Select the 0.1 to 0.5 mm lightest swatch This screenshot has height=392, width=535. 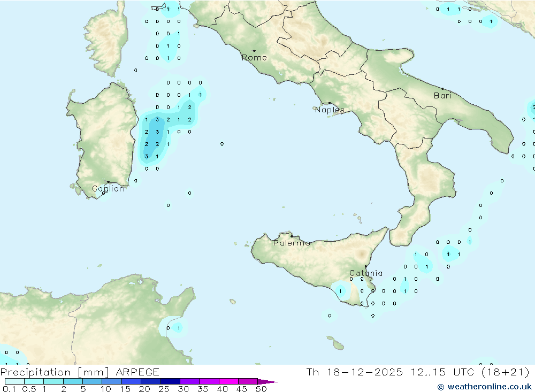(14, 381)
